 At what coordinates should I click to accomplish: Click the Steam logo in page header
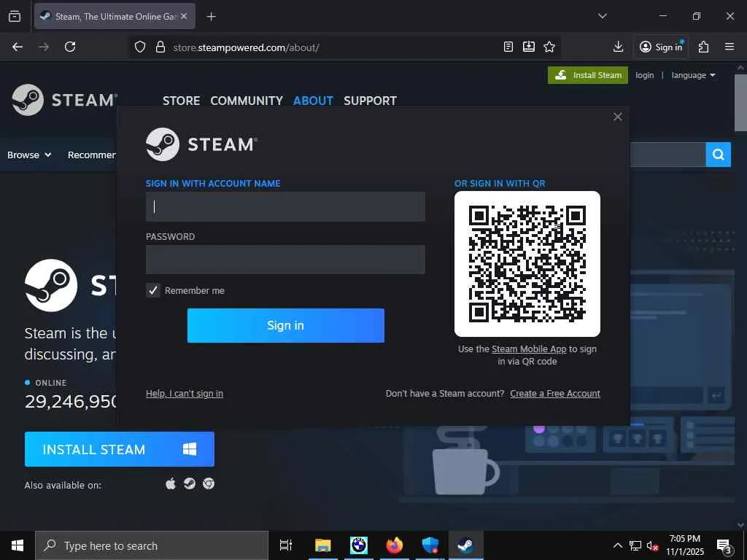click(x=64, y=100)
